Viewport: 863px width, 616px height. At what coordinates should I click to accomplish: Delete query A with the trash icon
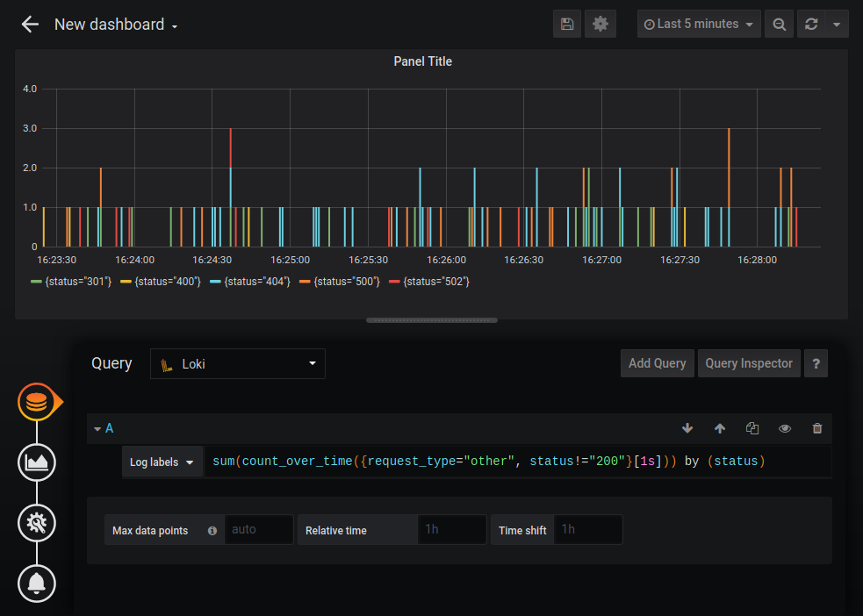click(817, 428)
